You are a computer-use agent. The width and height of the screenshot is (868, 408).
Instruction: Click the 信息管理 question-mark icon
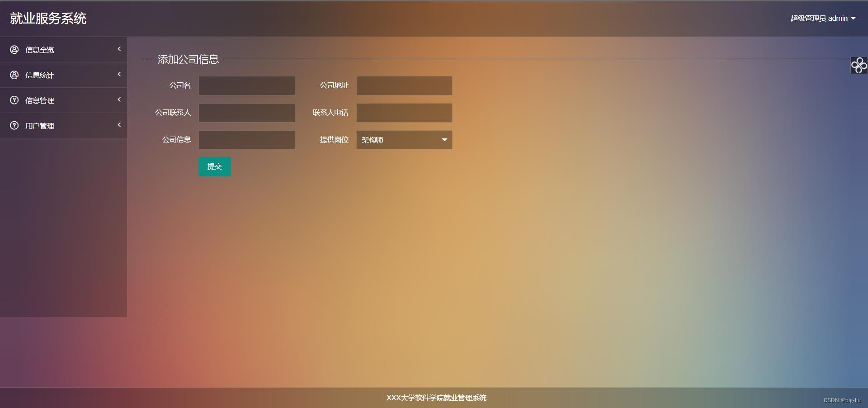[x=14, y=100]
